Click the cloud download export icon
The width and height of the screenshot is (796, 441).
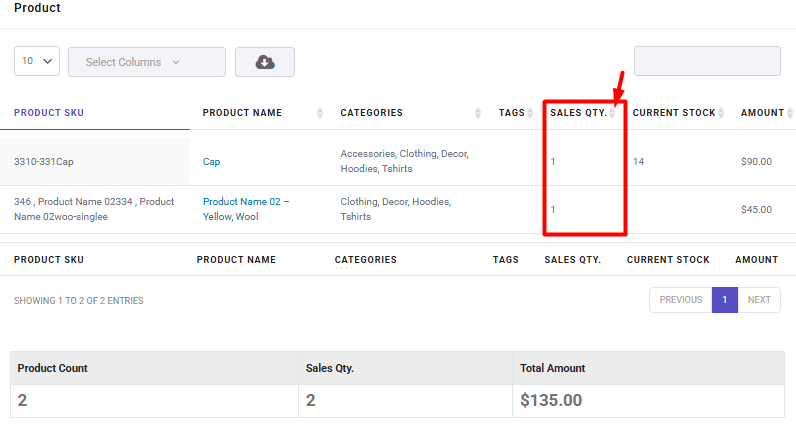tap(264, 62)
